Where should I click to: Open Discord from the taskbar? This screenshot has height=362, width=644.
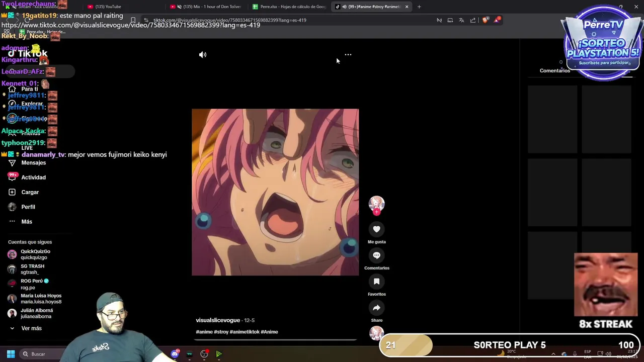[175, 354]
